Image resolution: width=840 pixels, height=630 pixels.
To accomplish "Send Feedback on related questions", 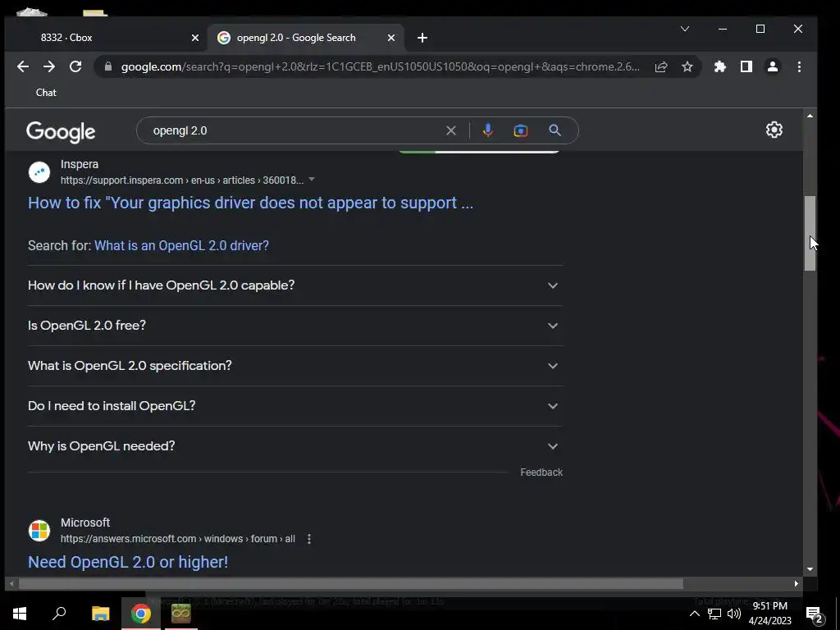I will click(x=541, y=472).
